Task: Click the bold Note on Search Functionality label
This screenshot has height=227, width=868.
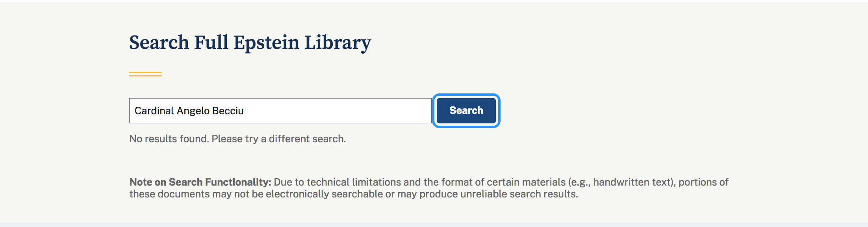Action: pyautogui.click(x=200, y=182)
